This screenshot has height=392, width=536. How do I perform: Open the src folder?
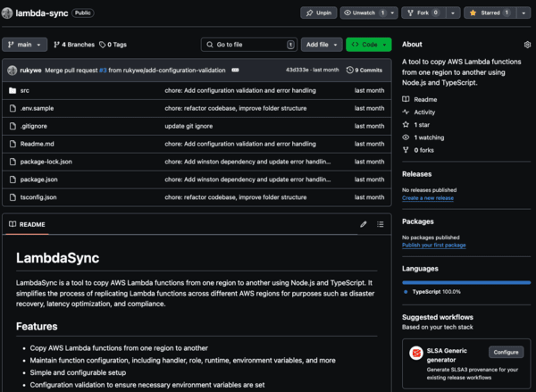25,90
